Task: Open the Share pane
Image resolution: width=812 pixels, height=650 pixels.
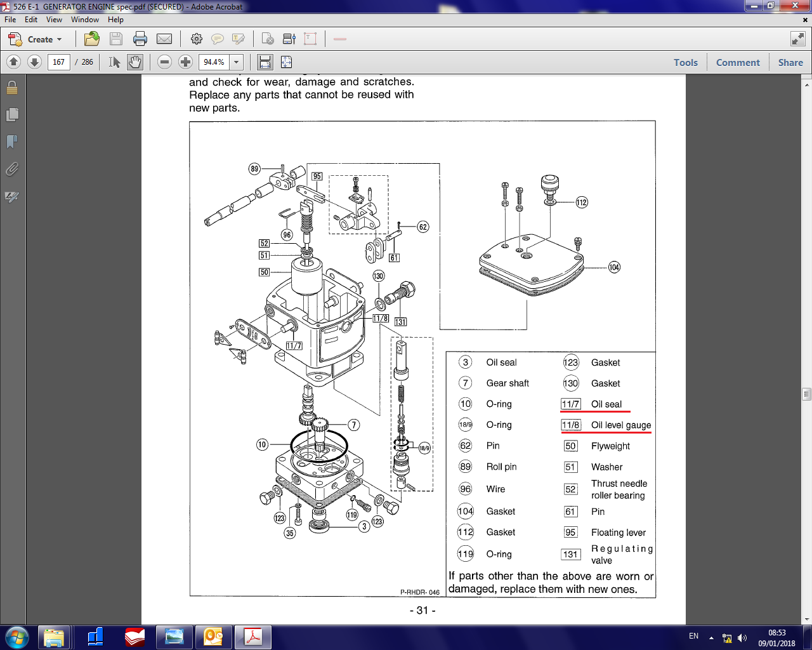Action: [790, 62]
